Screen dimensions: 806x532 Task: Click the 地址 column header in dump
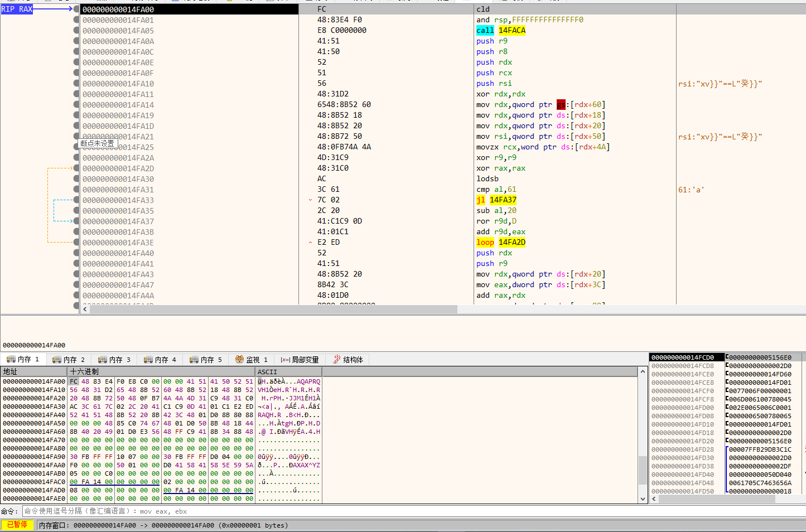coord(33,371)
